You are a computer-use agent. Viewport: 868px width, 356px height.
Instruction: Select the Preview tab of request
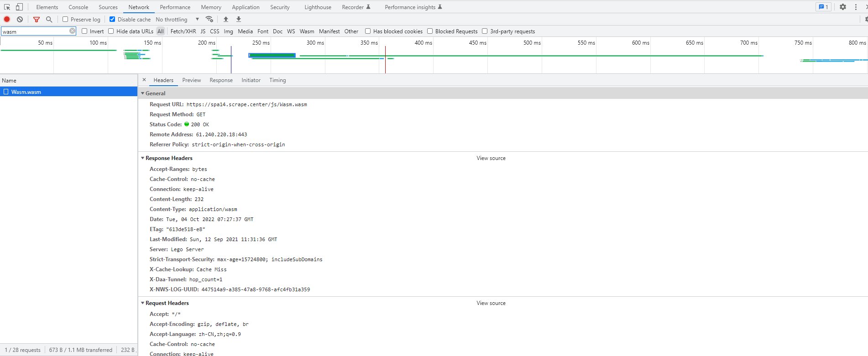(x=192, y=80)
